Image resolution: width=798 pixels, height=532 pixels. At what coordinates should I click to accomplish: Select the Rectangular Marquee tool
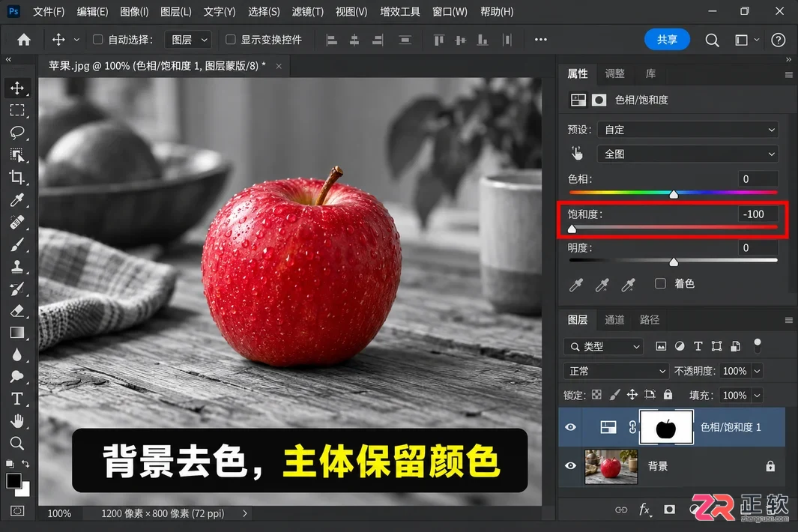(x=17, y=110)
